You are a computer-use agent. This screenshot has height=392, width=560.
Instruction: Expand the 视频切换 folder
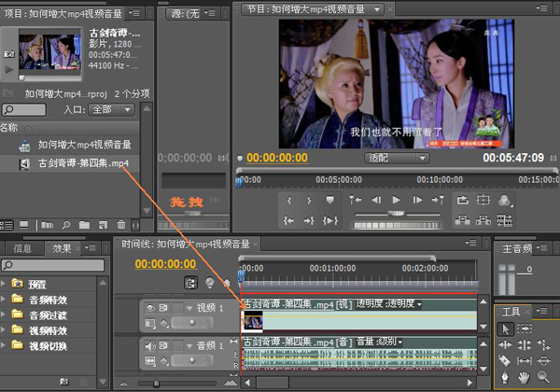(3, 345)
